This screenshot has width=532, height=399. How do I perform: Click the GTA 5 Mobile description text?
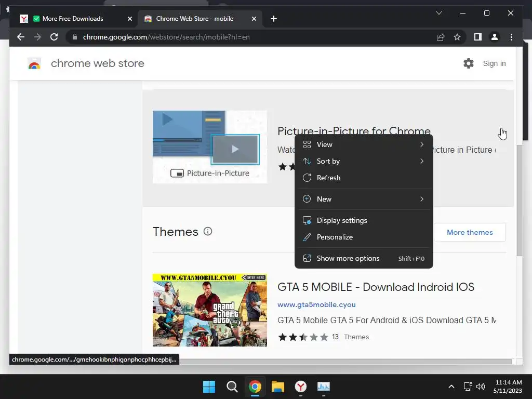(387, 320)
